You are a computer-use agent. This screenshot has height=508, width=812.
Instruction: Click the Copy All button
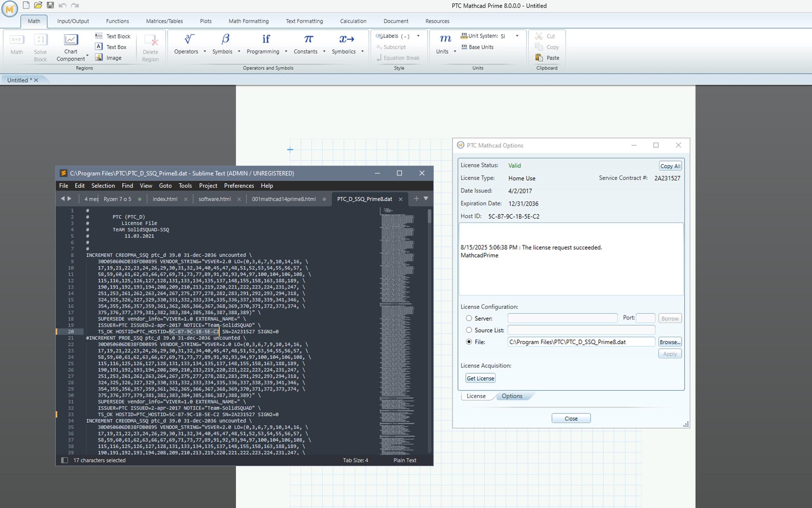tap(670, 166)
